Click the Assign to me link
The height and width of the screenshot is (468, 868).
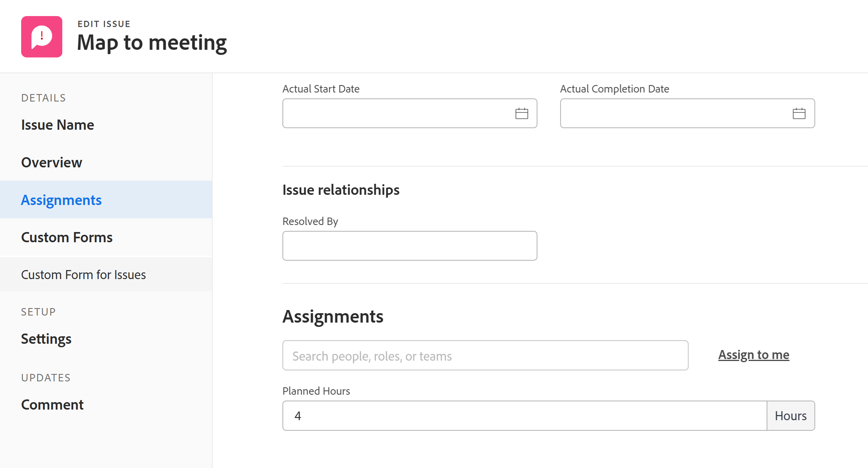(753, 355)
